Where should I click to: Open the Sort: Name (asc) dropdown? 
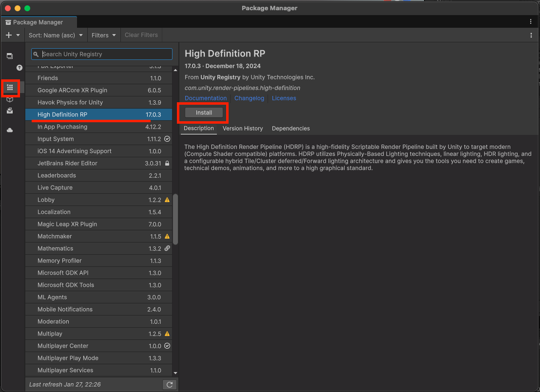(56, 35)
